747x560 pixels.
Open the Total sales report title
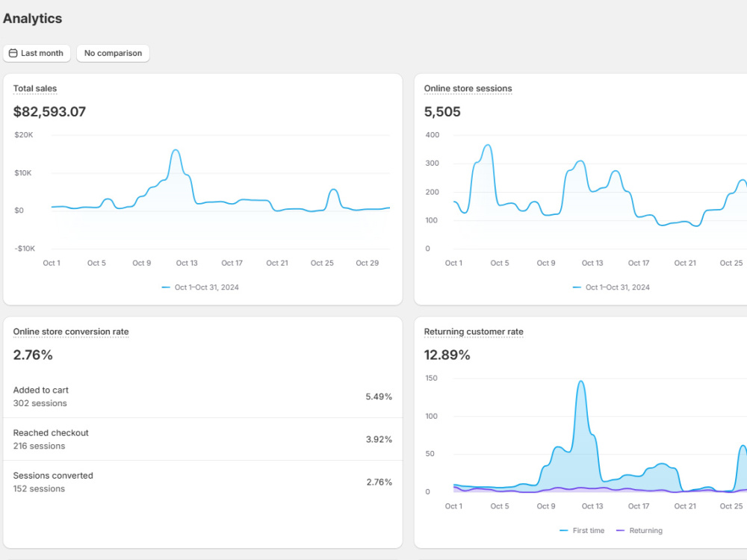(x=35, y=89)
